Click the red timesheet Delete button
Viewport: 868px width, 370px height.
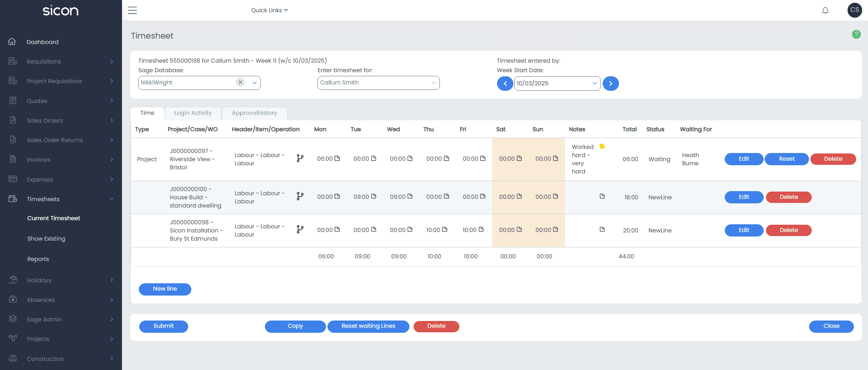436,326
